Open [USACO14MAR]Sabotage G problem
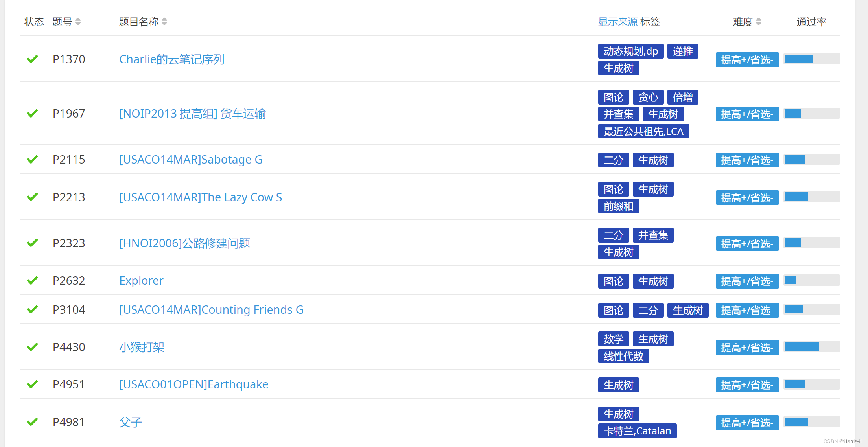The height and width of the screenshot is (447, 868). (191, 160)
